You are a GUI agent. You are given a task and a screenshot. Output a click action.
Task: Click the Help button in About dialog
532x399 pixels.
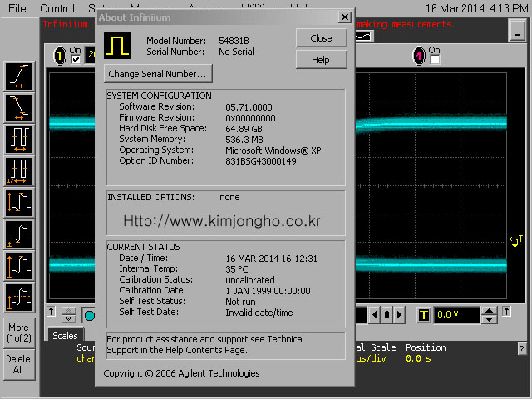pos(321,60)
